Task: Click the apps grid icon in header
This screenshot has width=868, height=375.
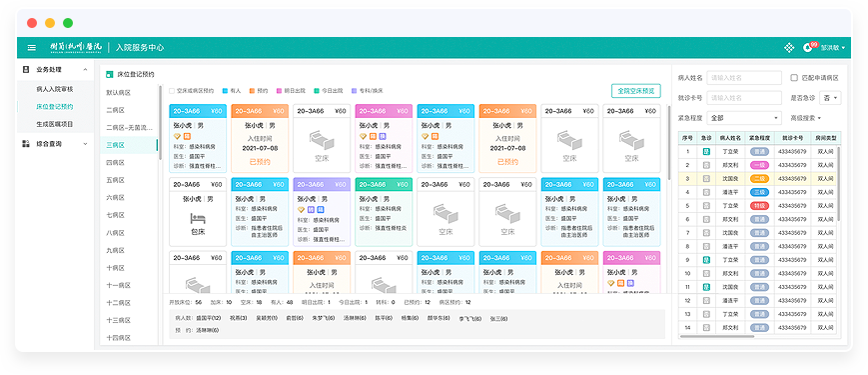Action: pos(789,48)
